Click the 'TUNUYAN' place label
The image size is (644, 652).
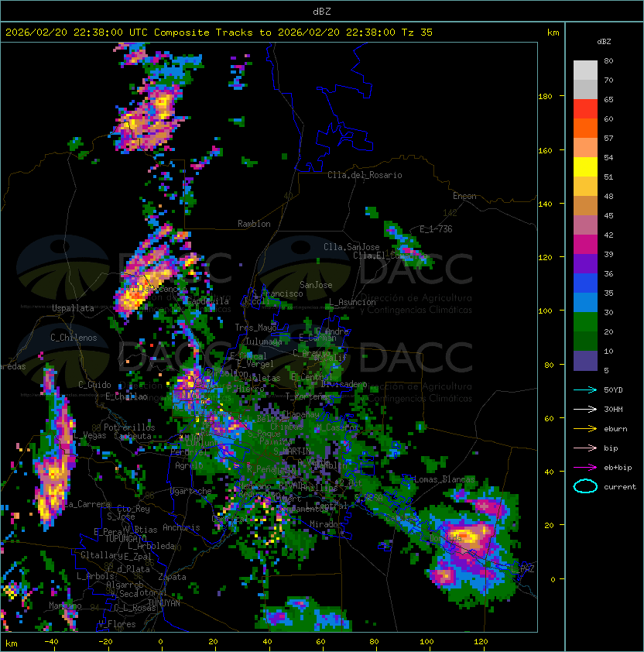click(164, 603)
